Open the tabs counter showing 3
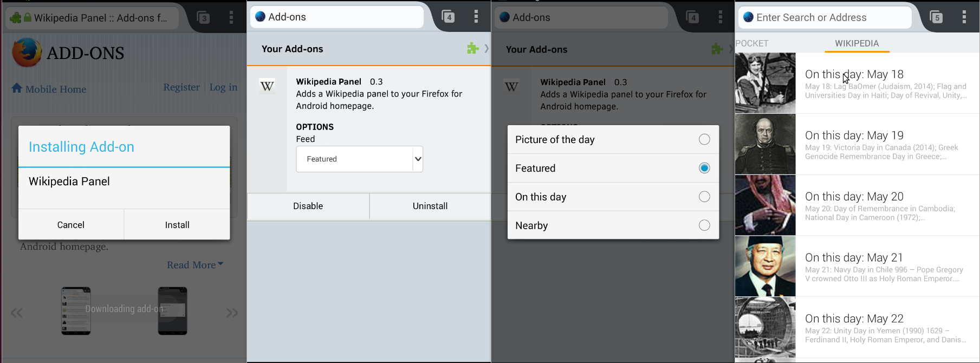 203,18
